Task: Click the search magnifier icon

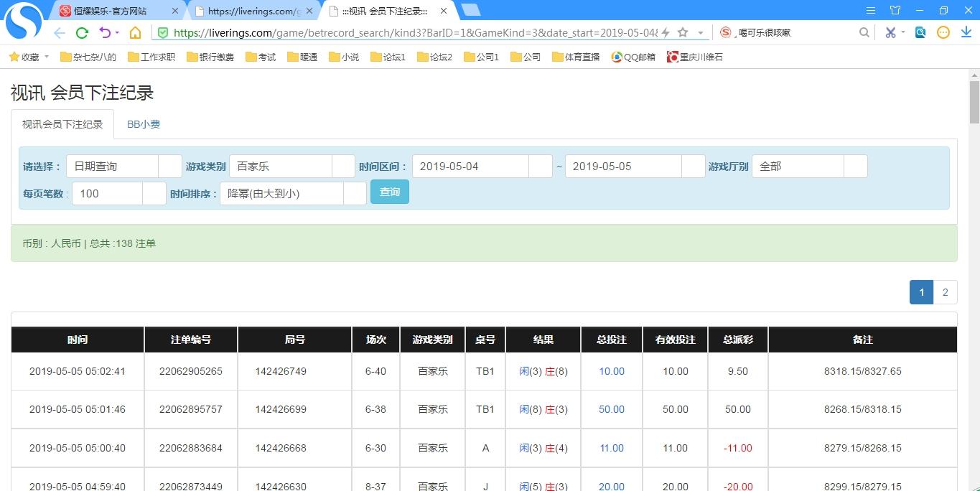Action: coord(864,32)
